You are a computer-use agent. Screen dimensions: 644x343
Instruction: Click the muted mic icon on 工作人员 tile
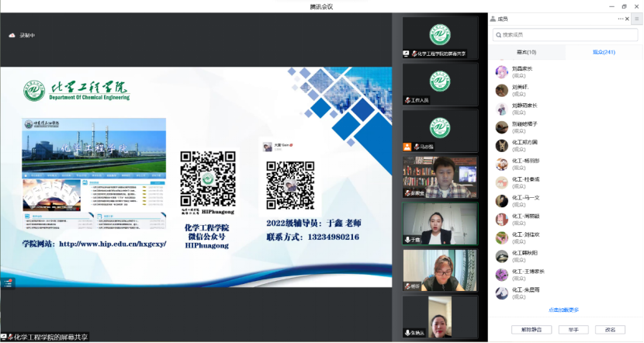[x=407, y=100]
